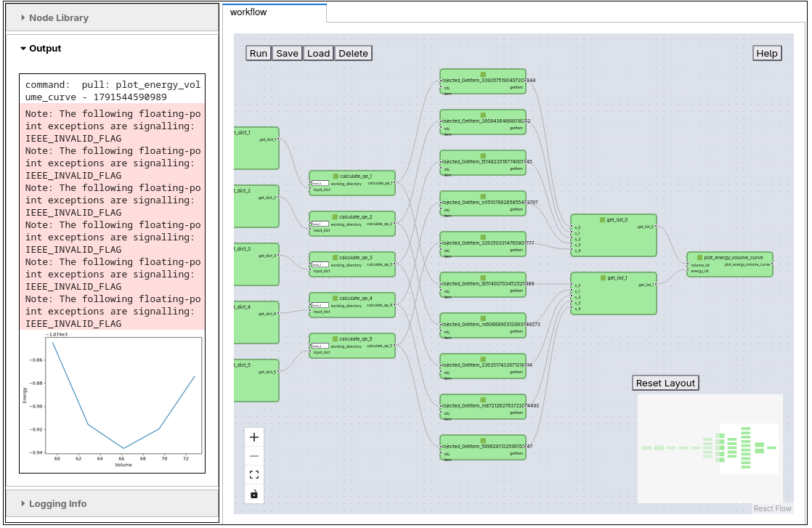The image size is (812, 528).
Task: Expand the Node Library section
Action: [x=112, y=18]
